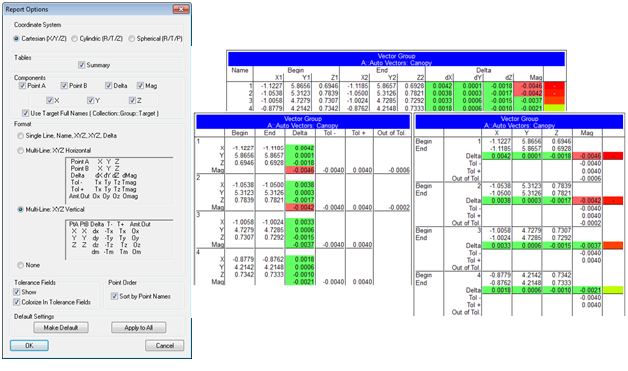Image resolution: width=628 pixels, height=371 pixels.
Task: Disable the Delta component checkbox
Action: tap(109, 86)
